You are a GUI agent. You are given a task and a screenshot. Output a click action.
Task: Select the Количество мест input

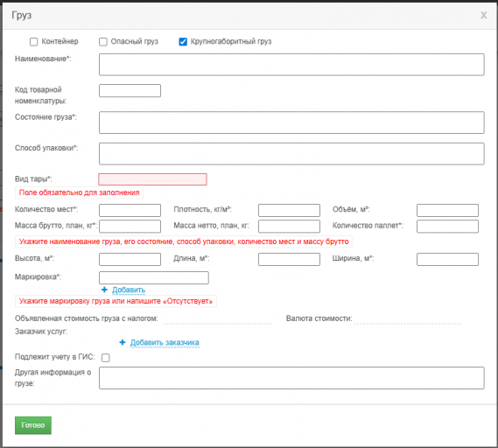pos(130,210)
